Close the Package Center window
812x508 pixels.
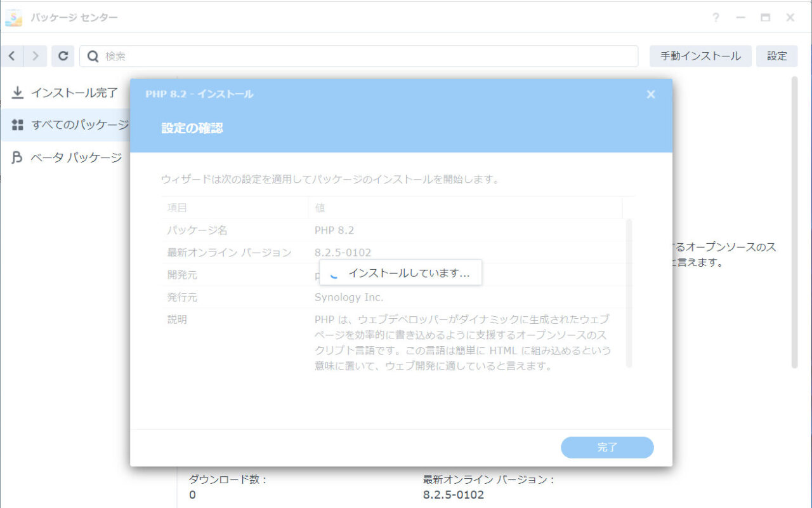click(790, 18)
